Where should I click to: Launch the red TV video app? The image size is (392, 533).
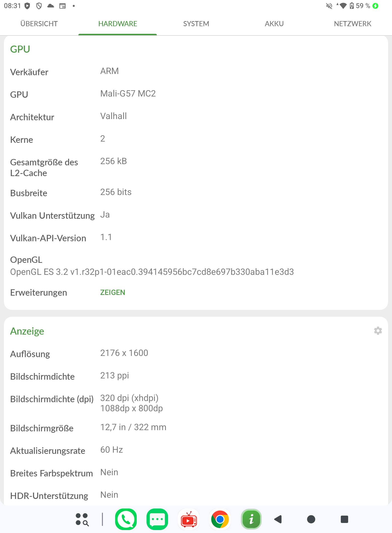189,519
